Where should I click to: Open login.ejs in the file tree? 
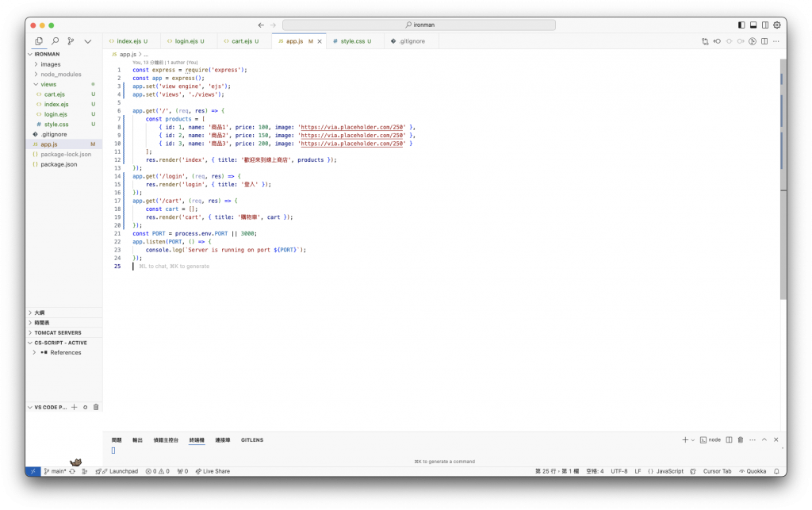click(63, 114)
